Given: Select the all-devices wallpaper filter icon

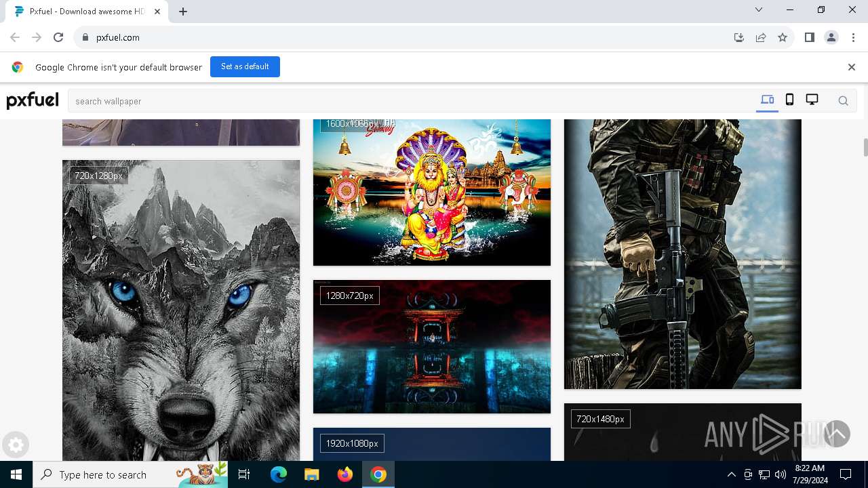Looking at the screenshot, I should tap(767, 100).
